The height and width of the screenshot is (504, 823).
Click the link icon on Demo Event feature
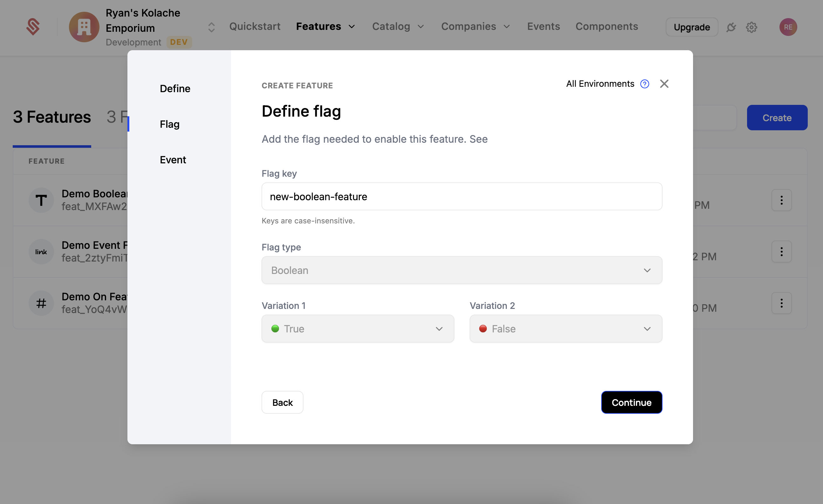click(41, 251)
